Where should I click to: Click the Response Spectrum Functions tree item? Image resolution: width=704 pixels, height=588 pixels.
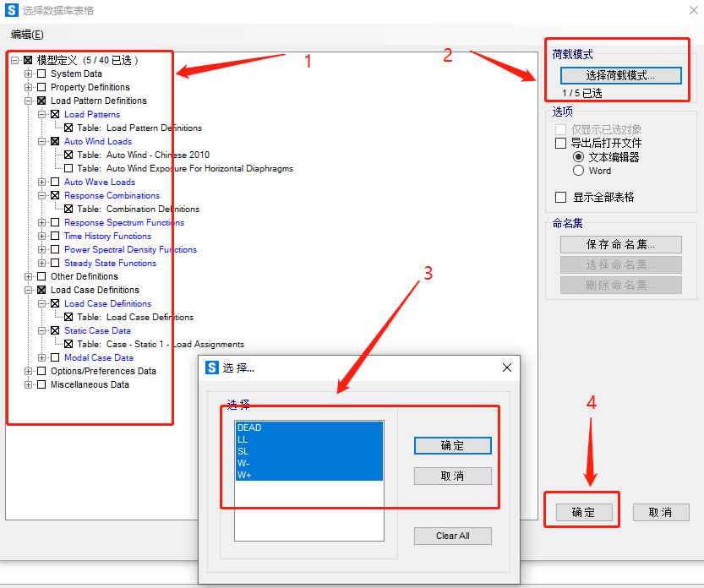pyautogui.click(x=124, y=223)
